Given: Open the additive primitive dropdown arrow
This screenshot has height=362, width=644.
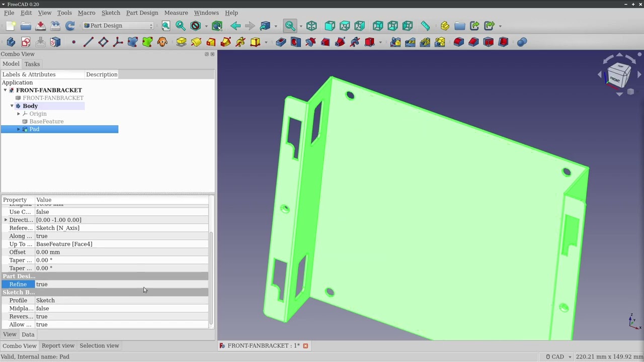Looking at the screenshot, I should coord(266,43).
